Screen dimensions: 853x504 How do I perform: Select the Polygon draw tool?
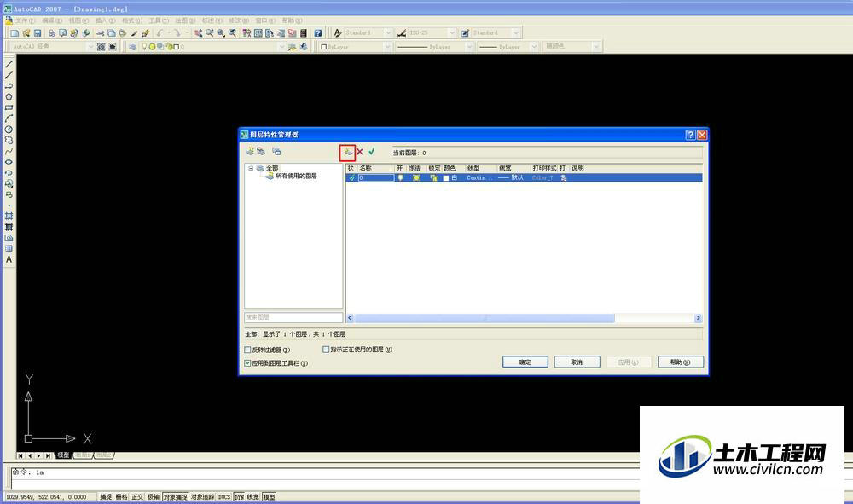coord(9,96)
